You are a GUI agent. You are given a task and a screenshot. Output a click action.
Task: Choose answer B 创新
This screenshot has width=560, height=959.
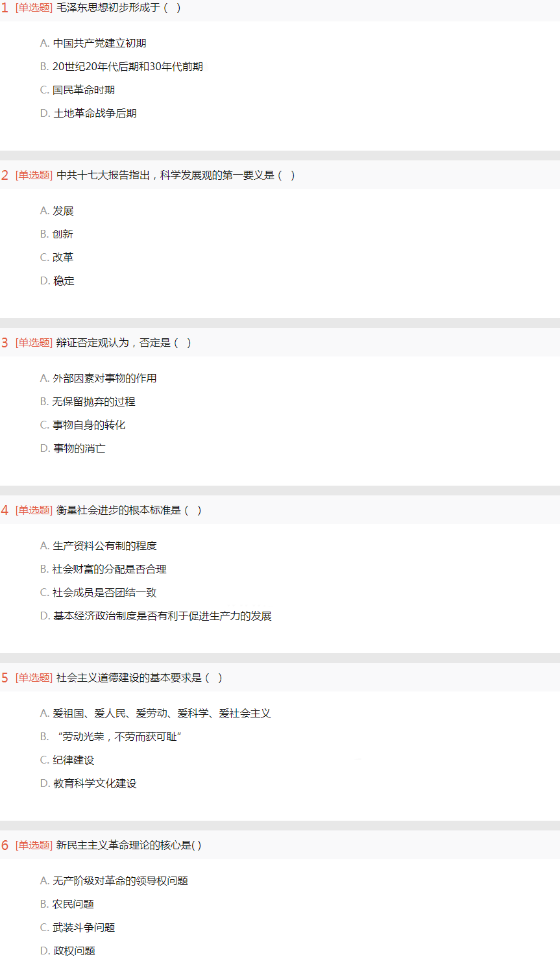tap(57, 234)
